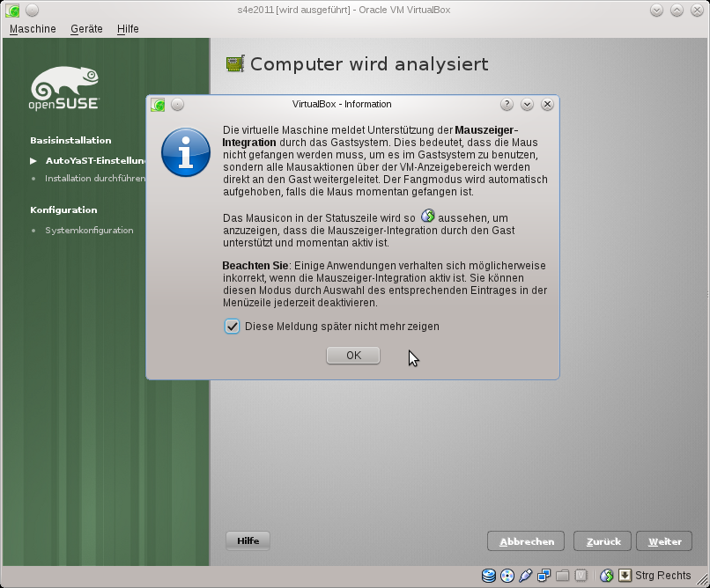Close the VirtualBox Information dialog

pos(547,105)
